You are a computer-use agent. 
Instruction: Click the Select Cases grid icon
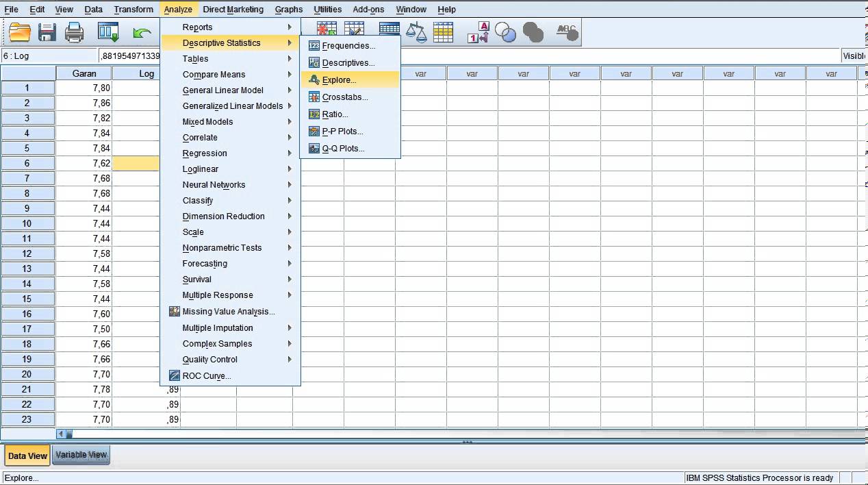click(443, 32)
